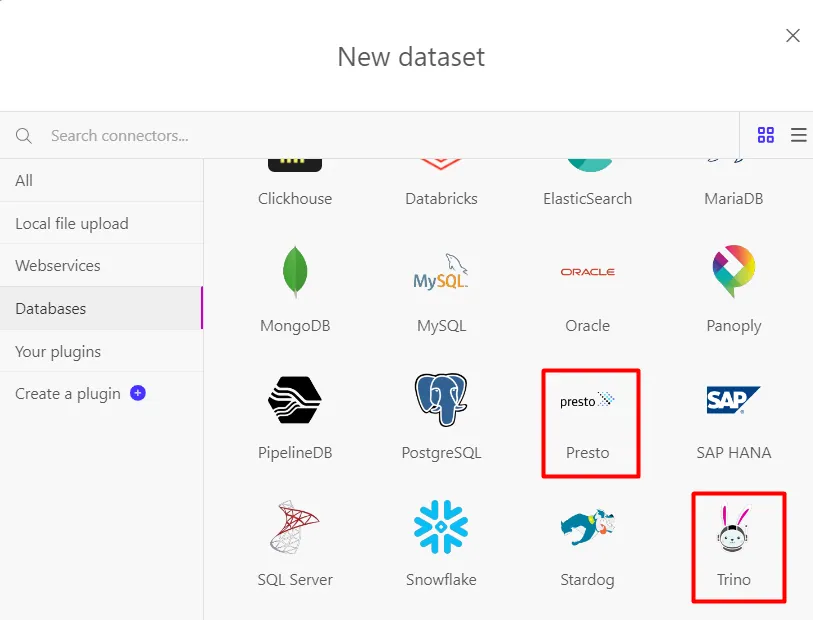Click the search magnifier icon
Screen dimensions: 813x620
24,136
